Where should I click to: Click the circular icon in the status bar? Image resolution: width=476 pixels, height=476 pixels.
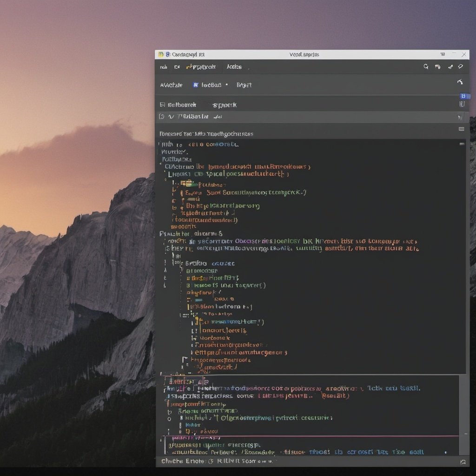[211, 461]
